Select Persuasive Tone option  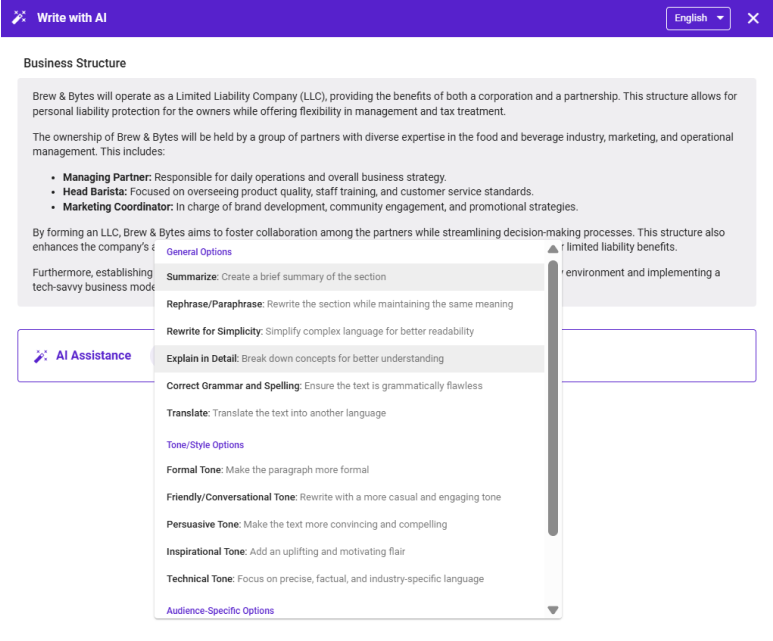(349, 524)
